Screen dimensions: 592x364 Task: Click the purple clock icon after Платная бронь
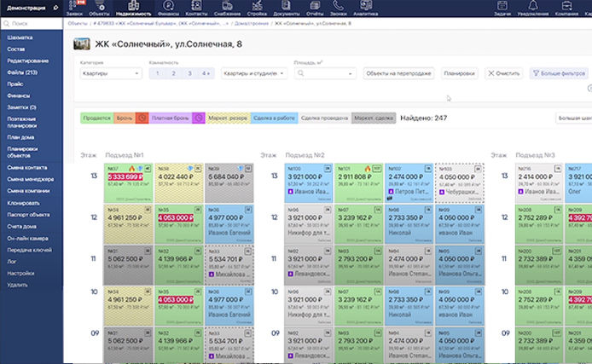click(199, 118)
